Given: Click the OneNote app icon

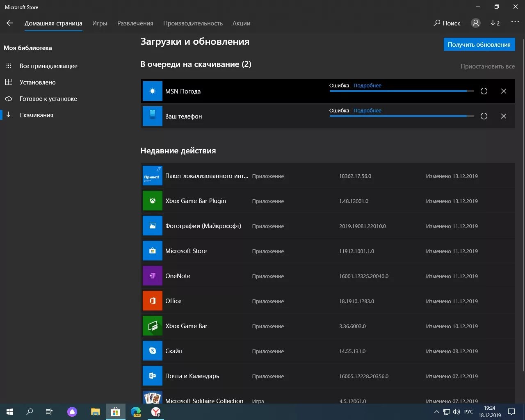Looking at the screenshot, I should (x=153, y=276).
